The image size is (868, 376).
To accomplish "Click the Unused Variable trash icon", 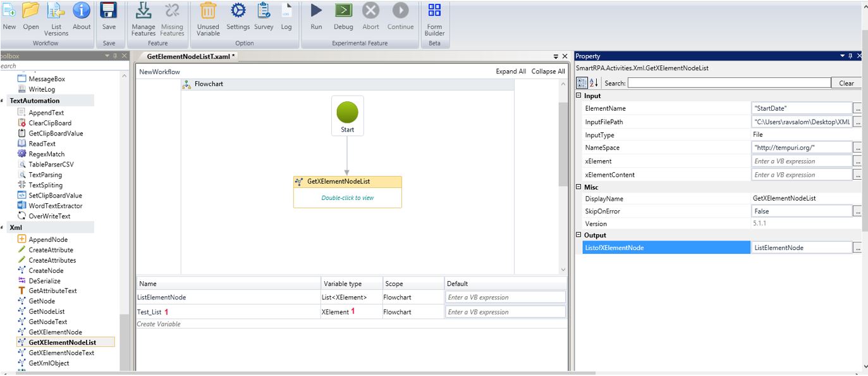I will coord(208,11).
